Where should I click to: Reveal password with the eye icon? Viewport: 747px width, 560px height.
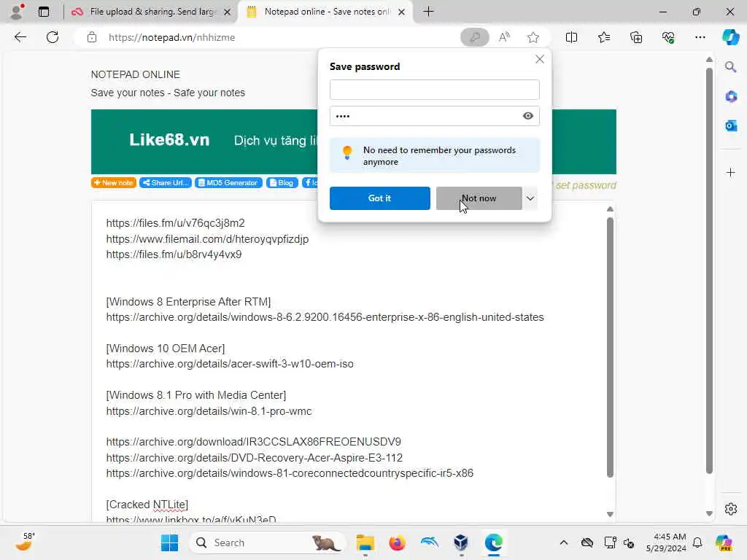[x=528, y=116]
